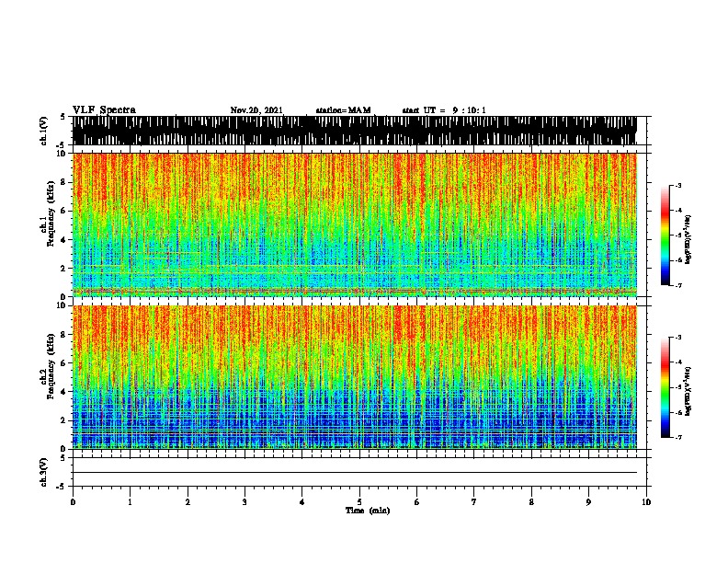
Task: Click the ch.2 colorbar label "log(PSD)"
Action: click(688, 391)
